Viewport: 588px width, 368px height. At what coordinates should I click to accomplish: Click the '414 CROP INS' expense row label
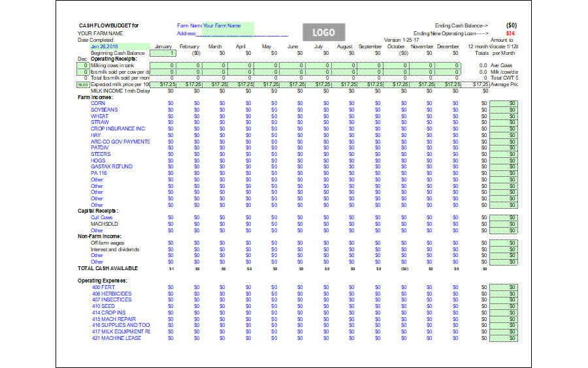108,313
